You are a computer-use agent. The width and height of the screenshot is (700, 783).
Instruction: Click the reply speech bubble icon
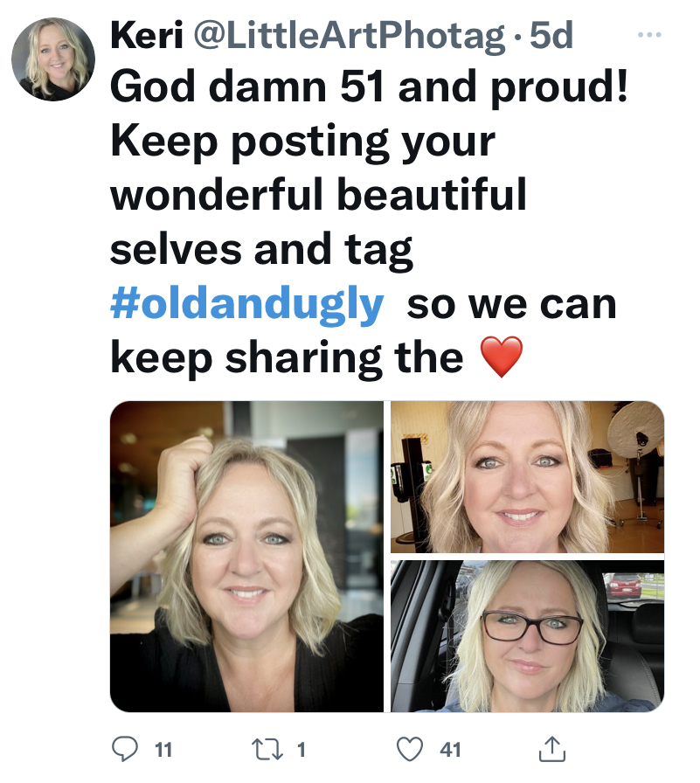click(124, 749)
